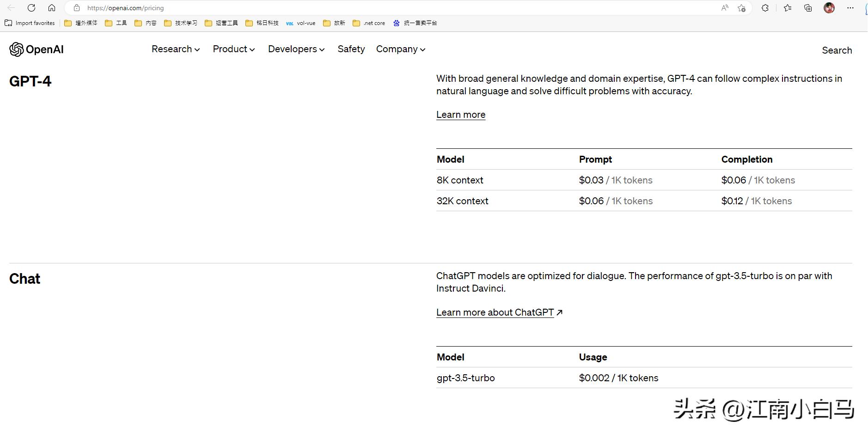Click the user profile avatar
The width and height of the screenshot is (868, 433).
coord(829,8)
